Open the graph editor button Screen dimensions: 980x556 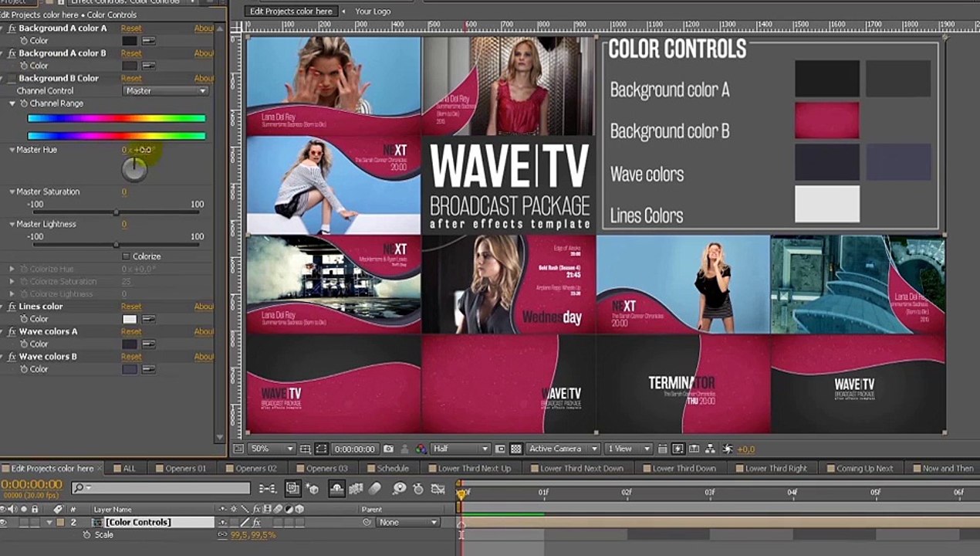pos(438,488)
